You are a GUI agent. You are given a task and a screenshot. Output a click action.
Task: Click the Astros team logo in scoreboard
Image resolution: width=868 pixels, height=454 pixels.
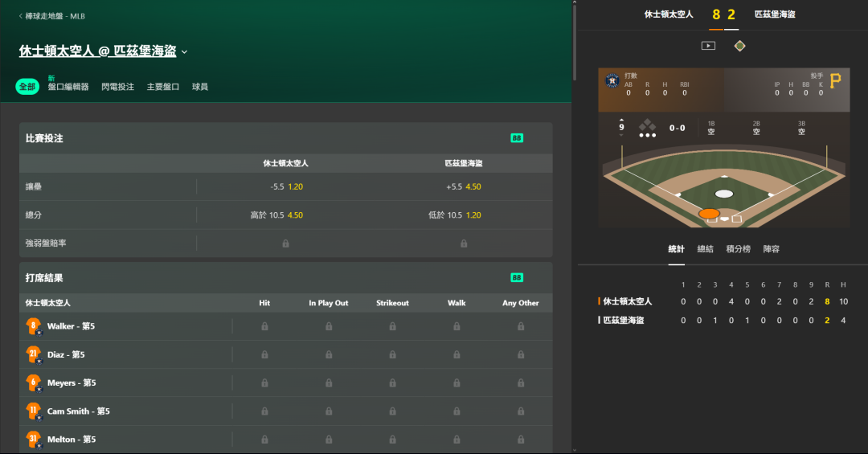(612, 81)
